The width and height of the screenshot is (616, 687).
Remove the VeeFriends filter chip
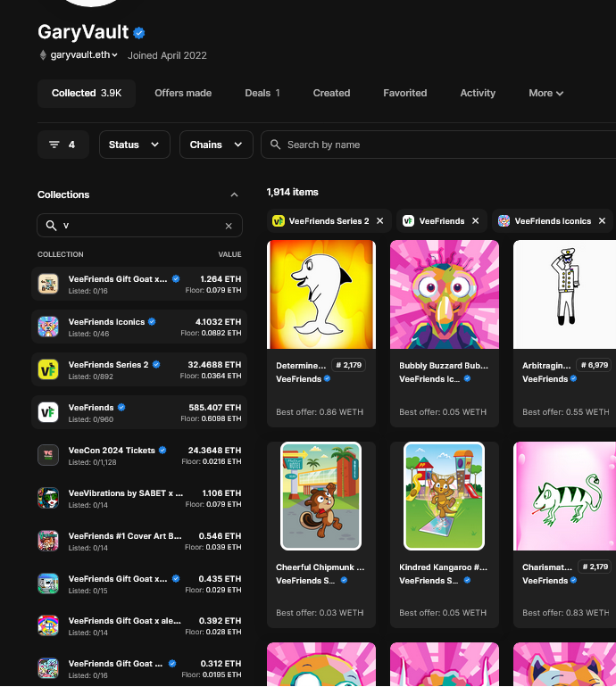pyautogui.click(x=475, y=221)
